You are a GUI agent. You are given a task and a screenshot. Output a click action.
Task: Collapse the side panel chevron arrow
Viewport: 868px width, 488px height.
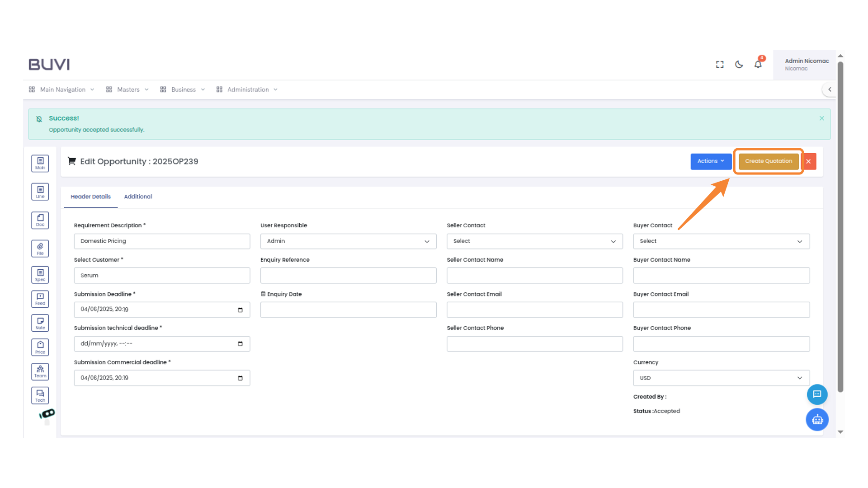click(x=830, y=89)
